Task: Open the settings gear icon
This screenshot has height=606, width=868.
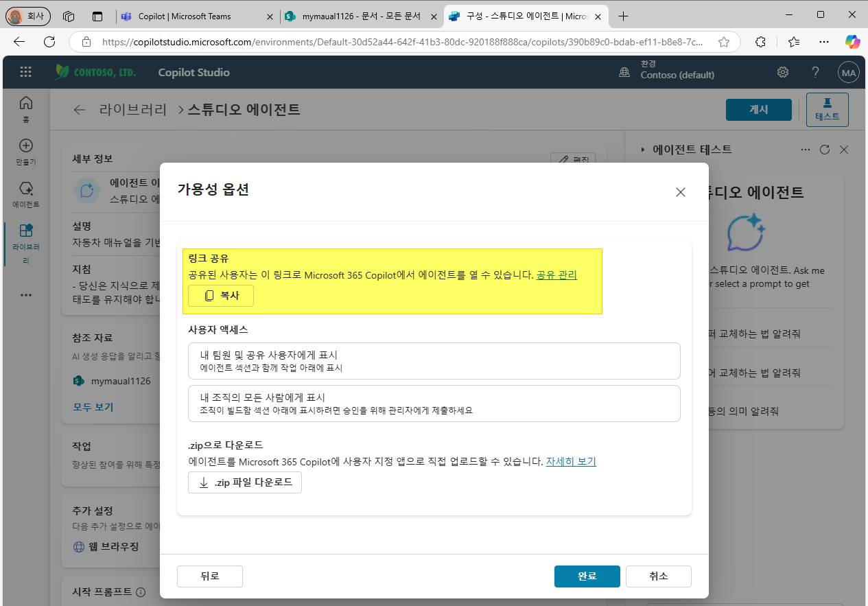Action: pyautogui.click(x=782, y=72)
